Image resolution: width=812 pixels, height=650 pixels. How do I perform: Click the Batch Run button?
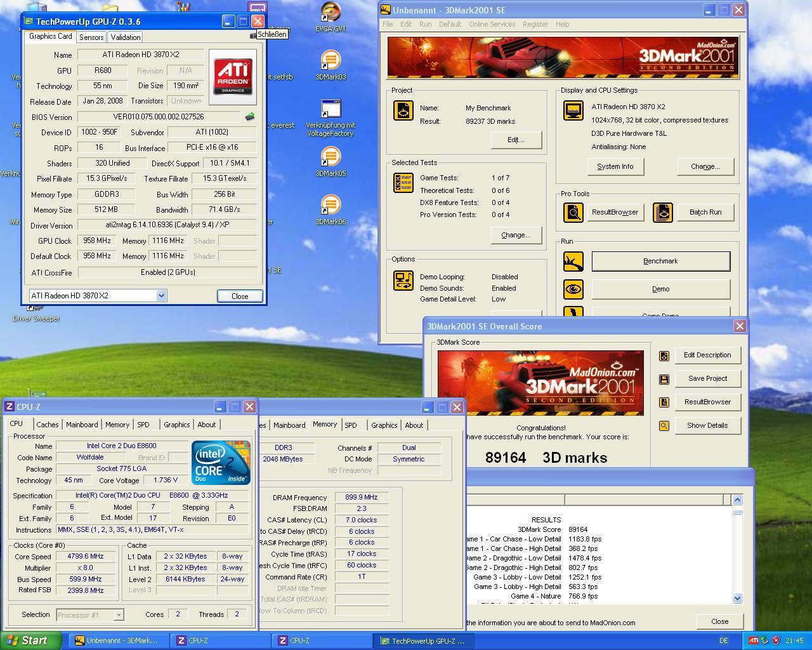pyautogui.click(x=705, y=212)
